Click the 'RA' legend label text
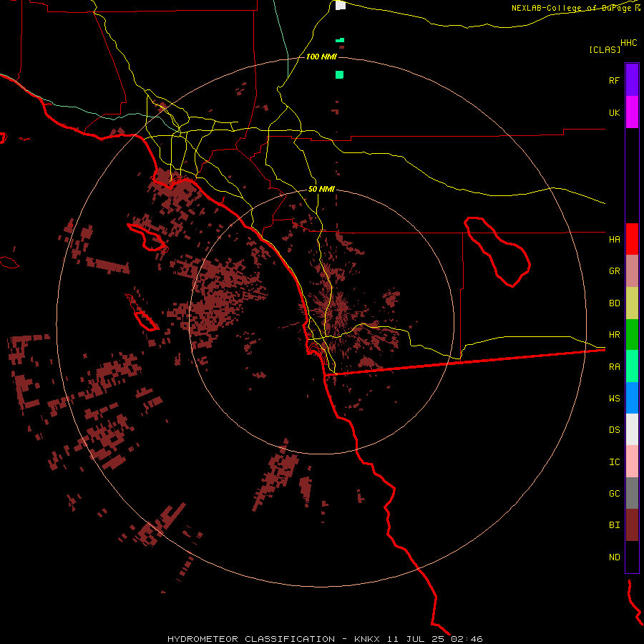This screenshot has height=644, width=644. pos(614,367)
